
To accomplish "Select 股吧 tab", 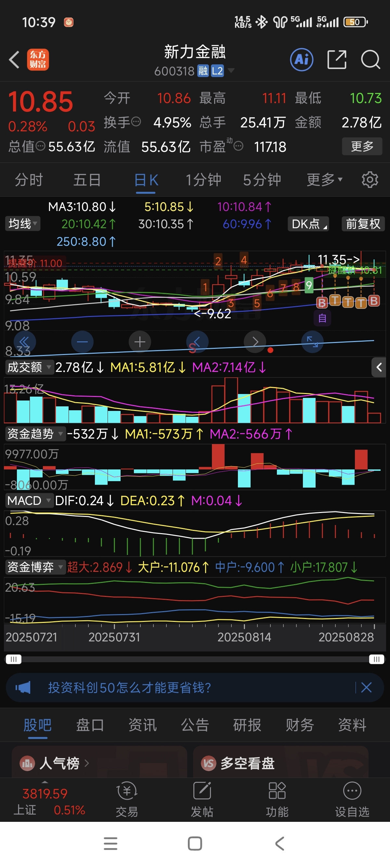I will [x=37, y=725].
